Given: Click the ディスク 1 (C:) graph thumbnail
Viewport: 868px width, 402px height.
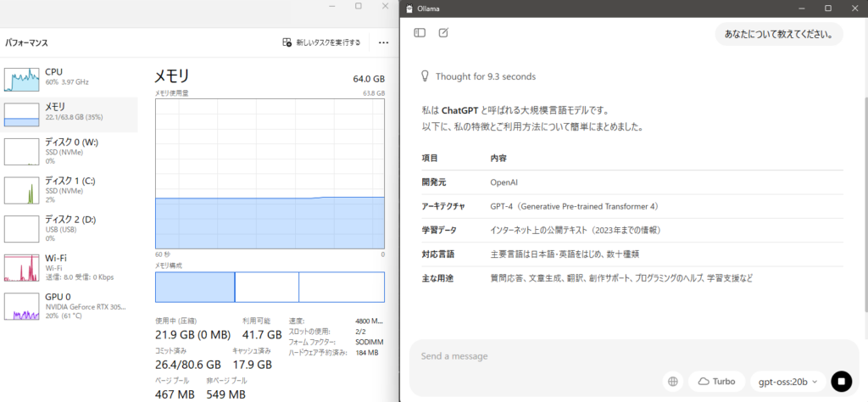Looking at the screenshot, I should pos(21,191).
